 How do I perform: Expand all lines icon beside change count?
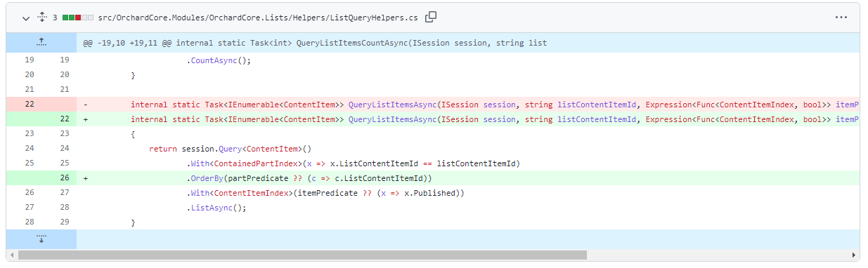tap(41, 17)
